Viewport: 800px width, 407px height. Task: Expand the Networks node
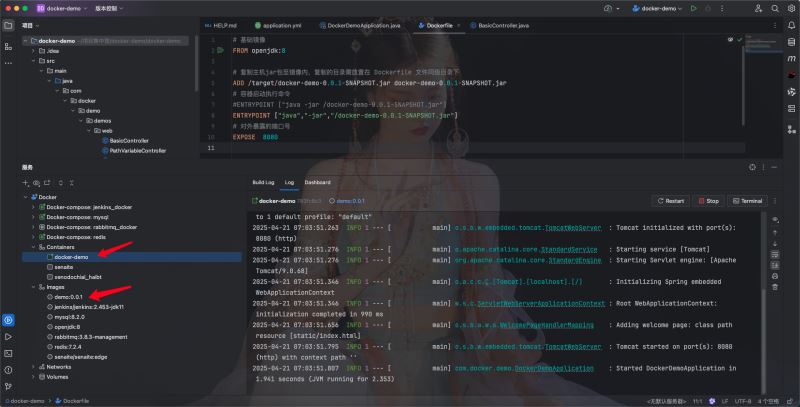(x=34, y=367)
